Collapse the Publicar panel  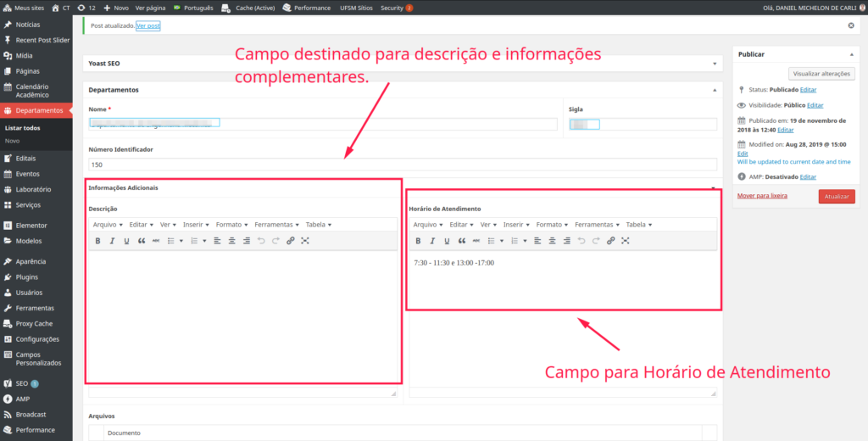[x=852, y=54]
